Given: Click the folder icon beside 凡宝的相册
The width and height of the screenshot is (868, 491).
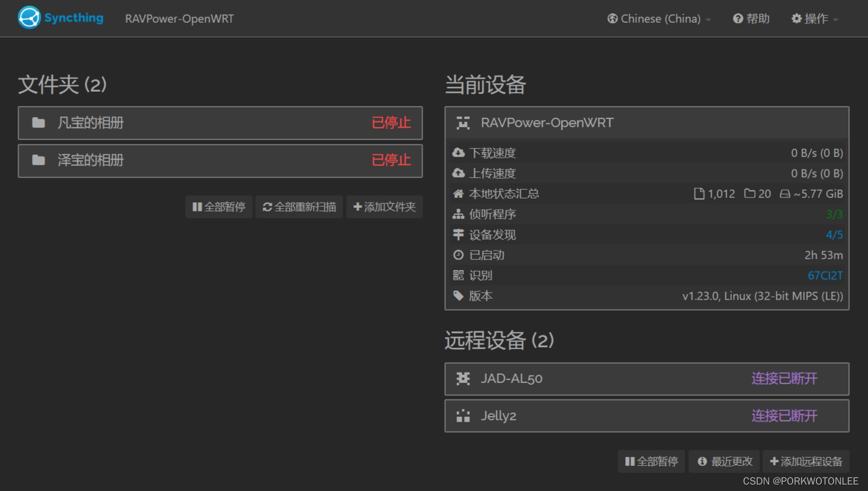Looking at the screenshot, I should coord(39,123).
